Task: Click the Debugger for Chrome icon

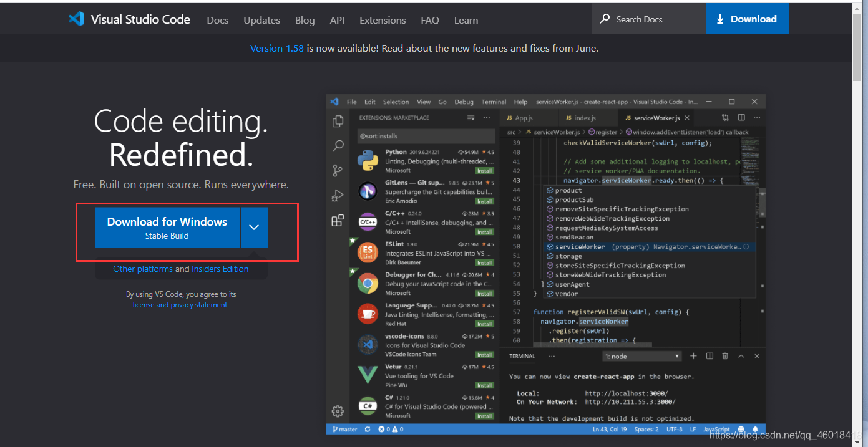Action: point(368,284)
